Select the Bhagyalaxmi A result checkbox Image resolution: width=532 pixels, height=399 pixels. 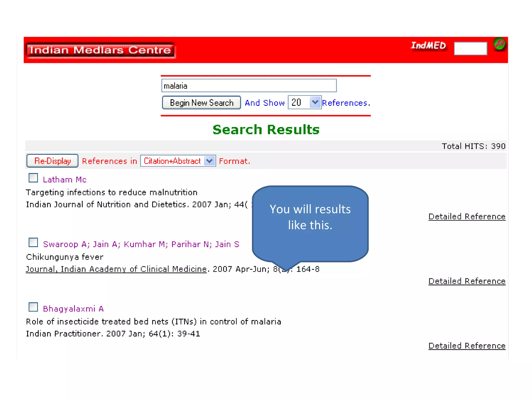coord(33,307)
